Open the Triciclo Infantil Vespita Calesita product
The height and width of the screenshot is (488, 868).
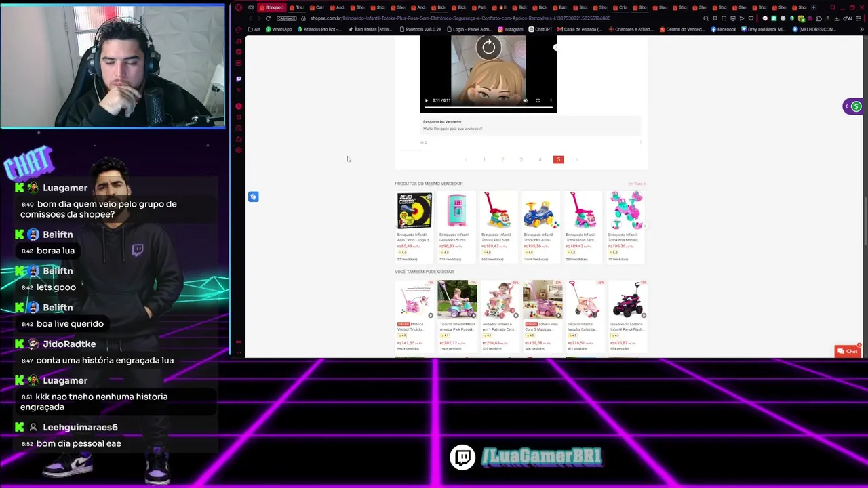pyautogui.click(x=585, y=316)
